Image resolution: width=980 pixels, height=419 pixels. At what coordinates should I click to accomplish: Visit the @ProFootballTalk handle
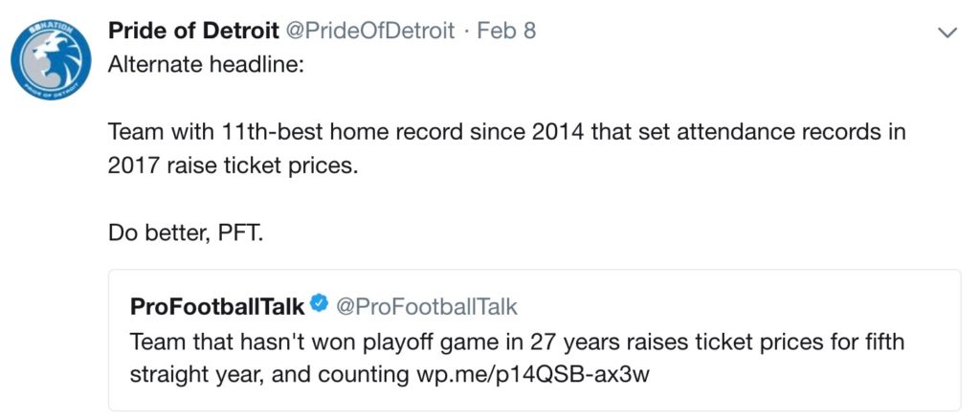pos(428,306)
